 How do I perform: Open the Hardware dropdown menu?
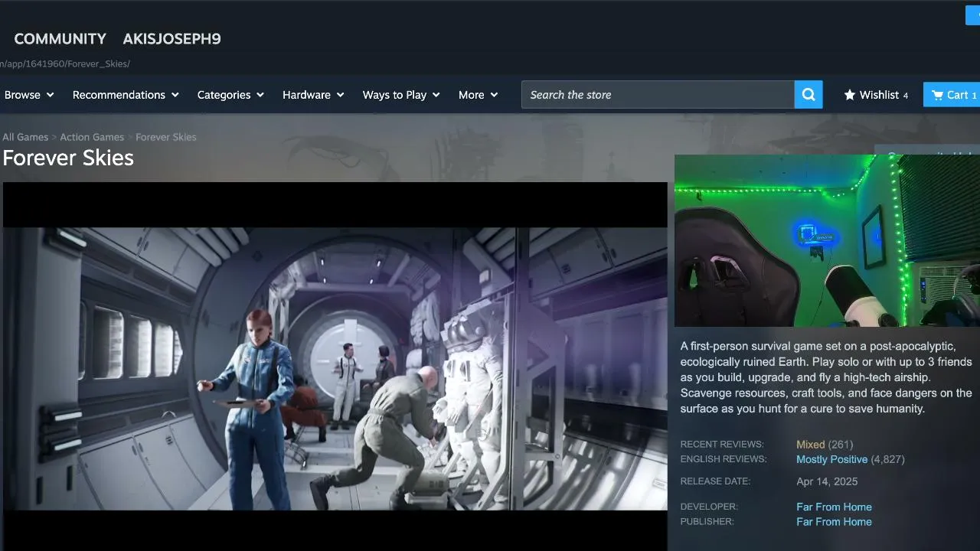click(313, 95)
